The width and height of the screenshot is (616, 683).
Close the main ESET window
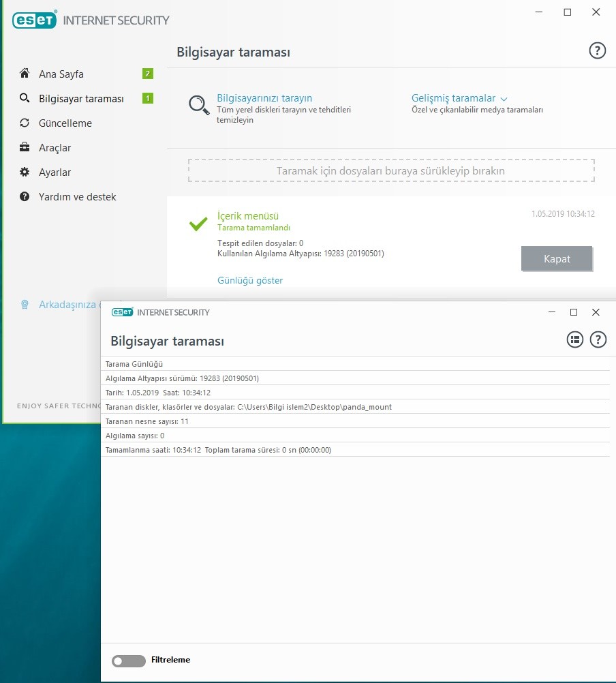596,12
